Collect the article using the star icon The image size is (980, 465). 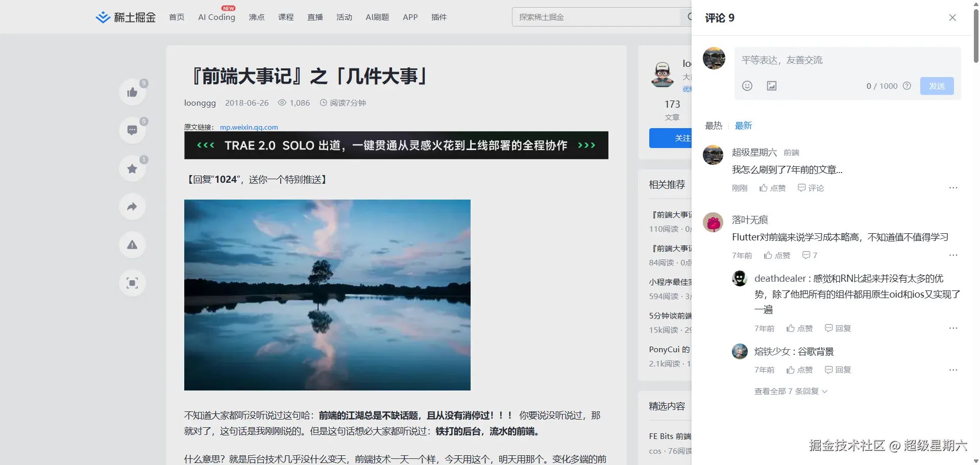pos(132,168)
